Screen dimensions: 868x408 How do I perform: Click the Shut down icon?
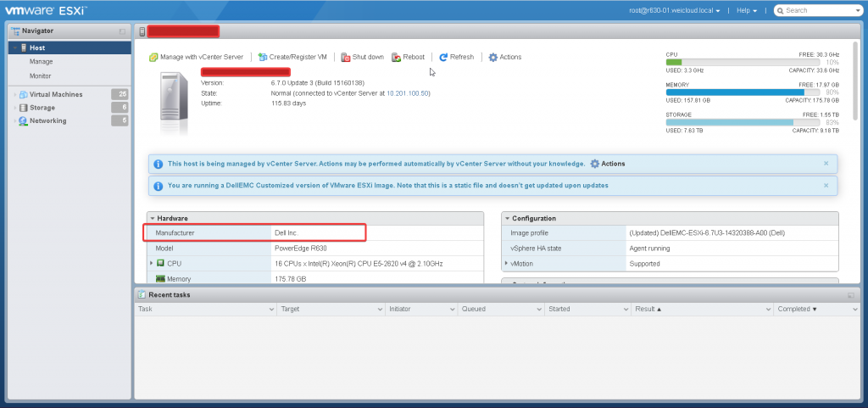coord(346,57)
